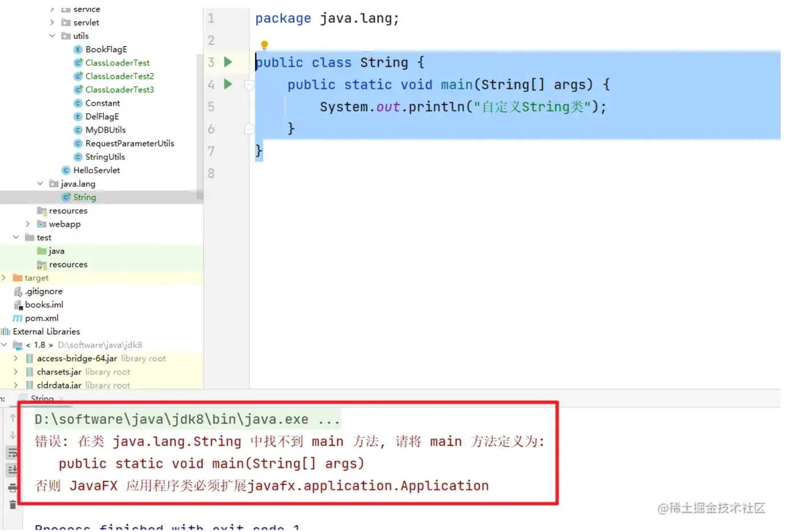Viewport: 799px width, 532px height.
Task: Click line number 1 in the gutter
Action: [x=211, y=18]
